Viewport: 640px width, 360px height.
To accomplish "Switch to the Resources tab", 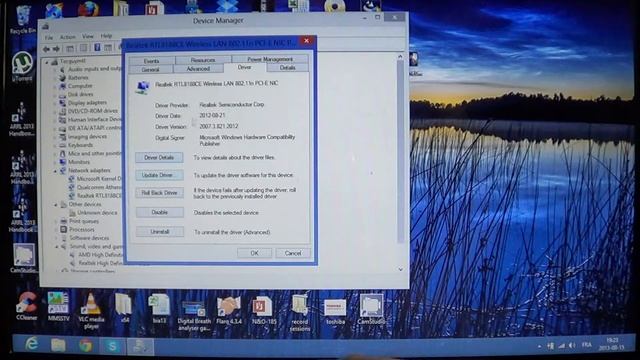I will tap(203, 60).
